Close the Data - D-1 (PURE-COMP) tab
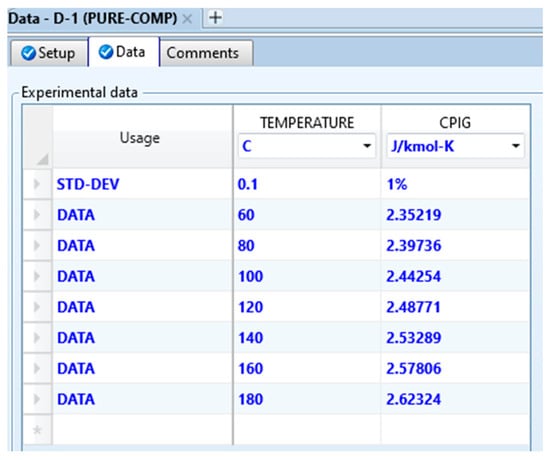 188,18
